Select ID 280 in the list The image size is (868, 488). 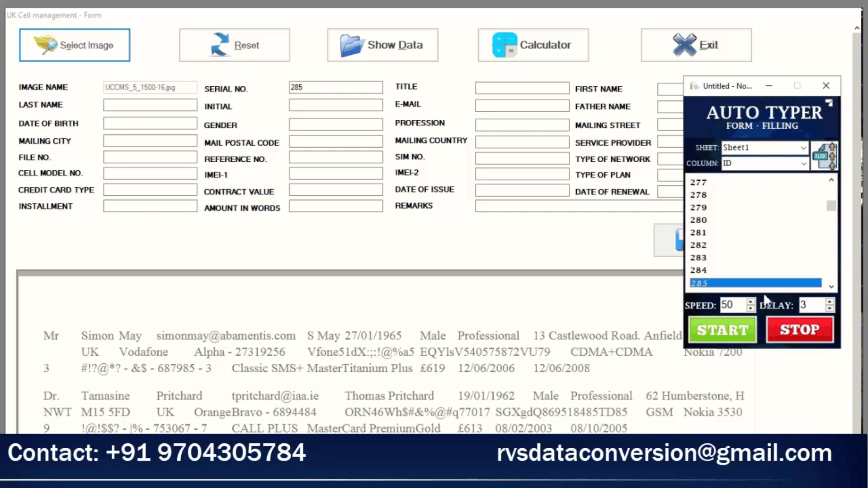pos(755,220)
